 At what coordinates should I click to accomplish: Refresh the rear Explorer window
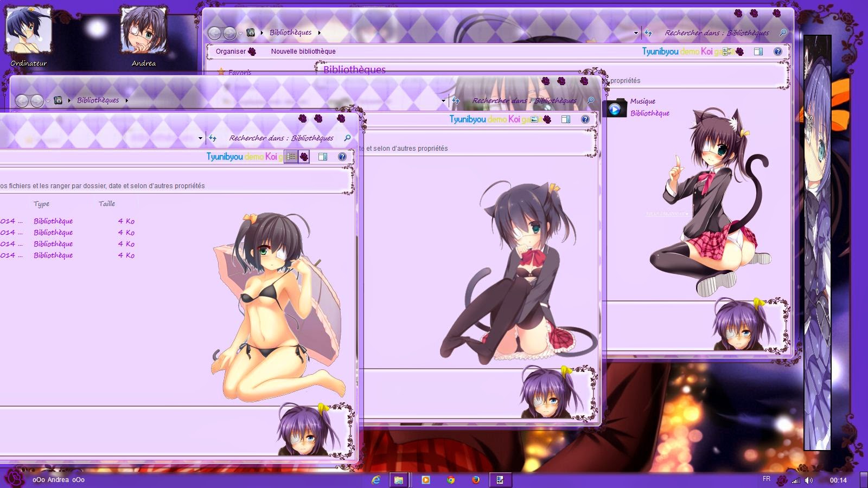pyautogui.click(x=648, y=33)
